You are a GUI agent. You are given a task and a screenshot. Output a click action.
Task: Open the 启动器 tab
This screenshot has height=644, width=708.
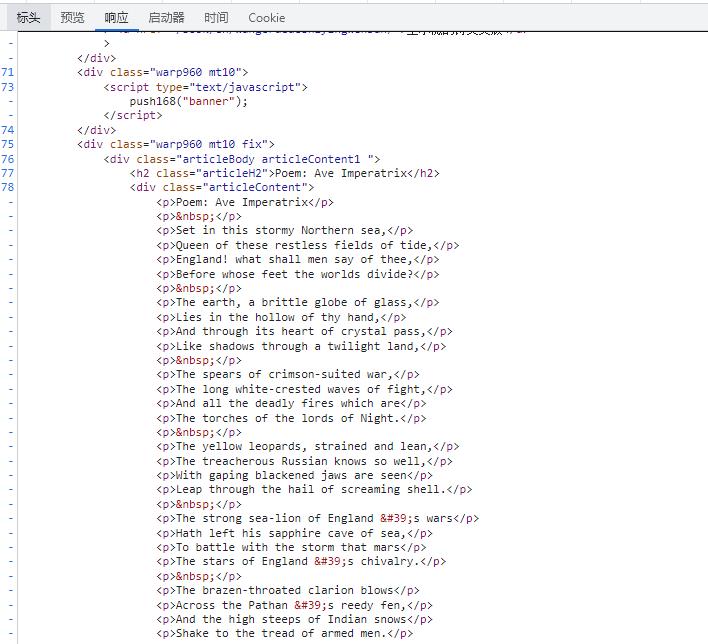point(166,18)
